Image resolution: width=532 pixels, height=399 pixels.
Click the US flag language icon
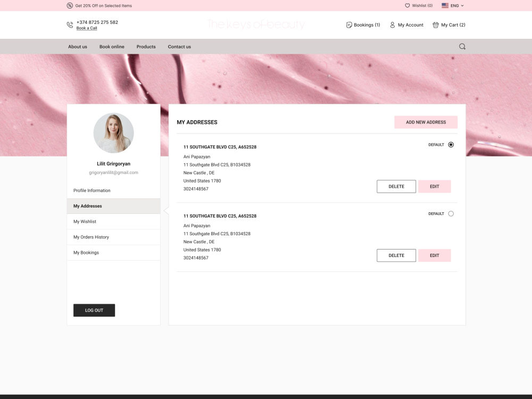(x=445, y=5)
